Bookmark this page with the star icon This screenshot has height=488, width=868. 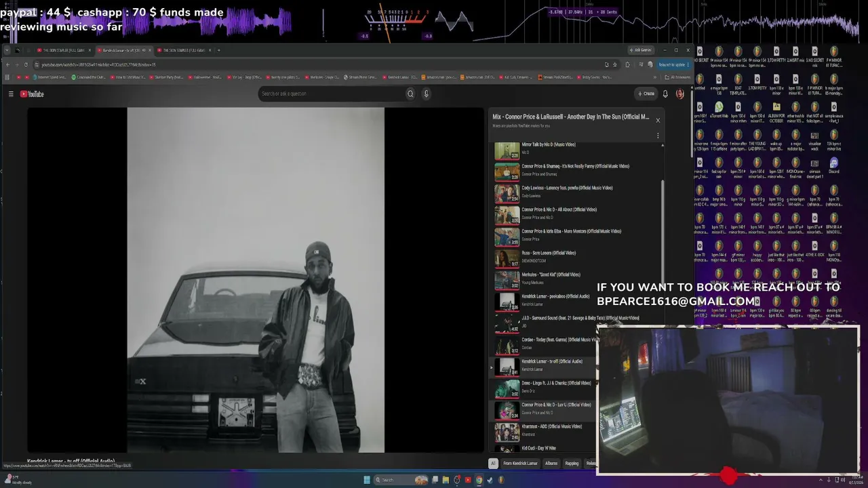click(x=615, y=64)
